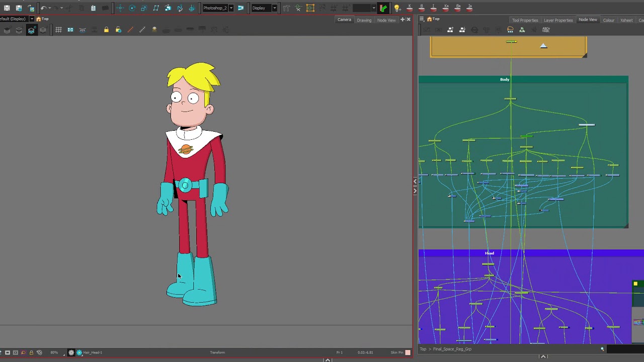
Task: Select the Head group title bar
Action: pos(531,253)
